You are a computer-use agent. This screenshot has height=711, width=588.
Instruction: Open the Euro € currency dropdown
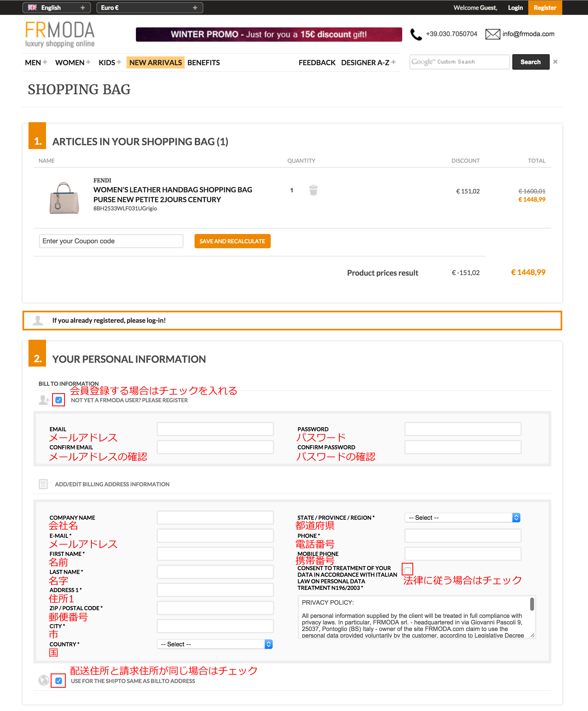150,7
